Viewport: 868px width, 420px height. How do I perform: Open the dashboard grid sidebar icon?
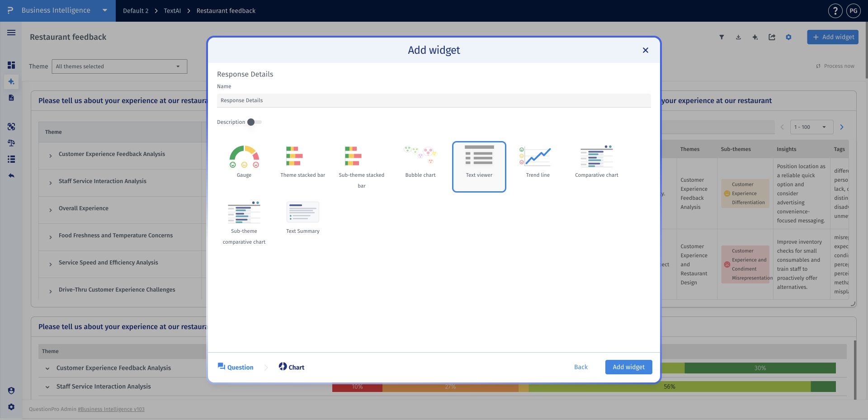pos(11,65)
